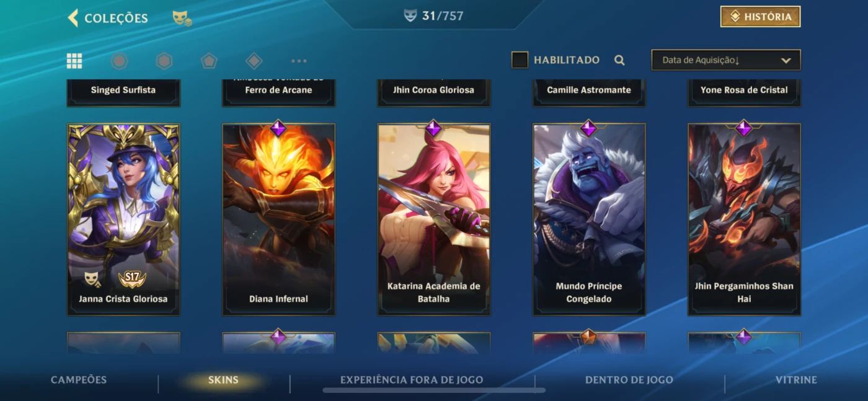Open the skin search magnifier
868x401 pixels.
click(x=619, y=60)
